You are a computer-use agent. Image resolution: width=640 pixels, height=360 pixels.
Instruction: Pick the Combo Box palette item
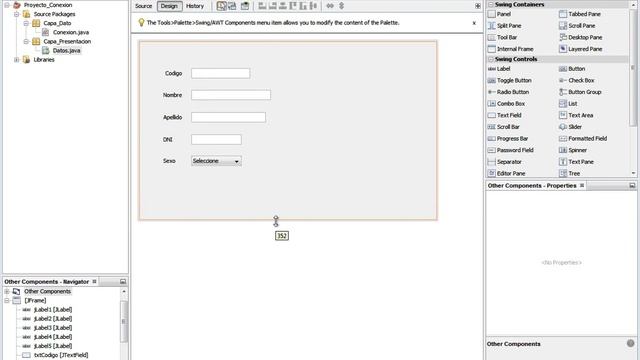click(507, 104)
